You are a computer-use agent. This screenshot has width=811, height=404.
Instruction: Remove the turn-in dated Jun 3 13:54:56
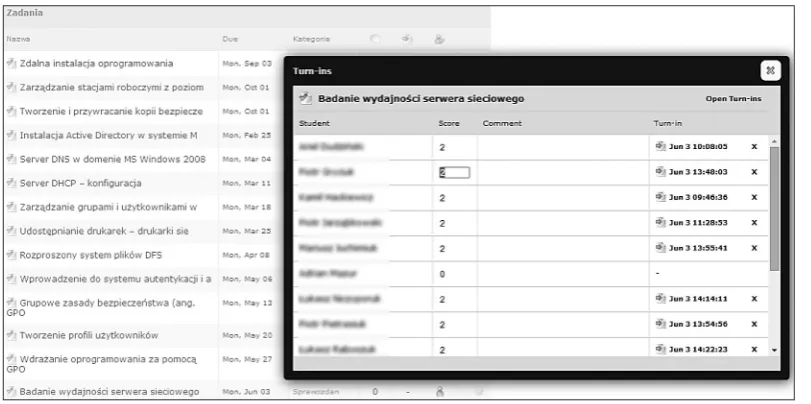pos(754,324)
